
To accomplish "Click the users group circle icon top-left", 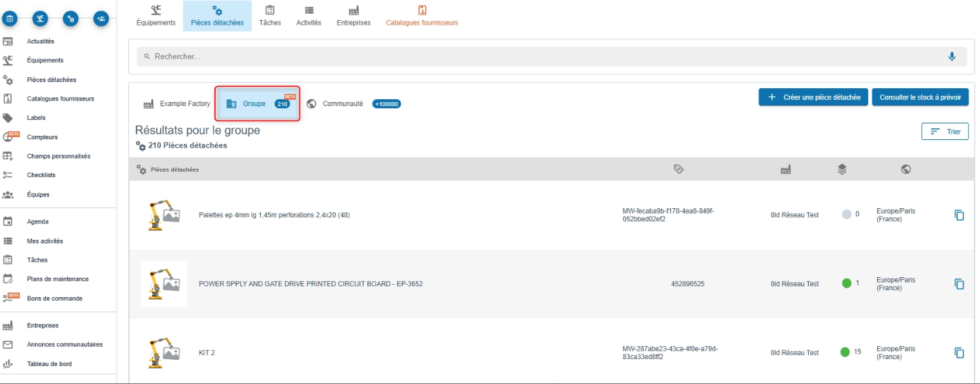I will click(x=101, y=19).
